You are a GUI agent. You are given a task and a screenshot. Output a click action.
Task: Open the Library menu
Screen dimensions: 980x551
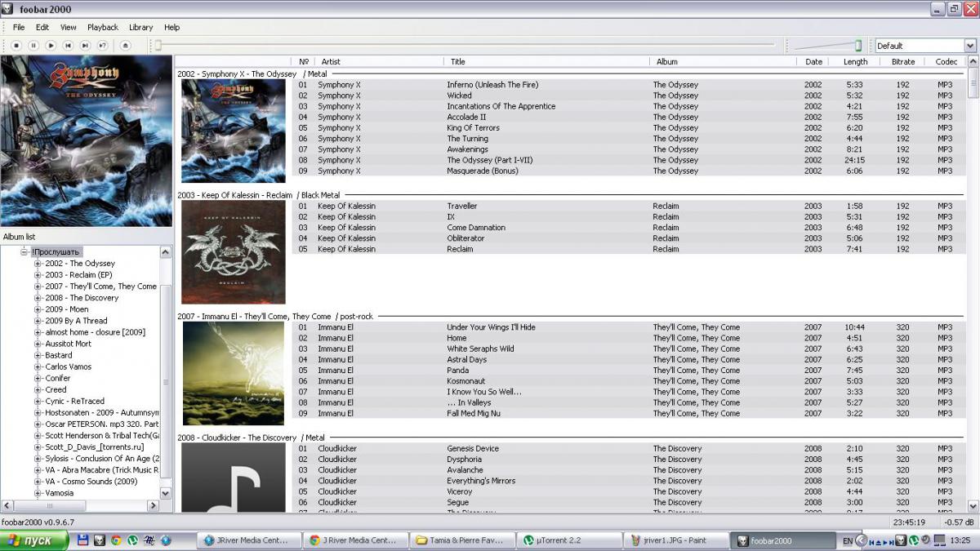pos(141,27)
